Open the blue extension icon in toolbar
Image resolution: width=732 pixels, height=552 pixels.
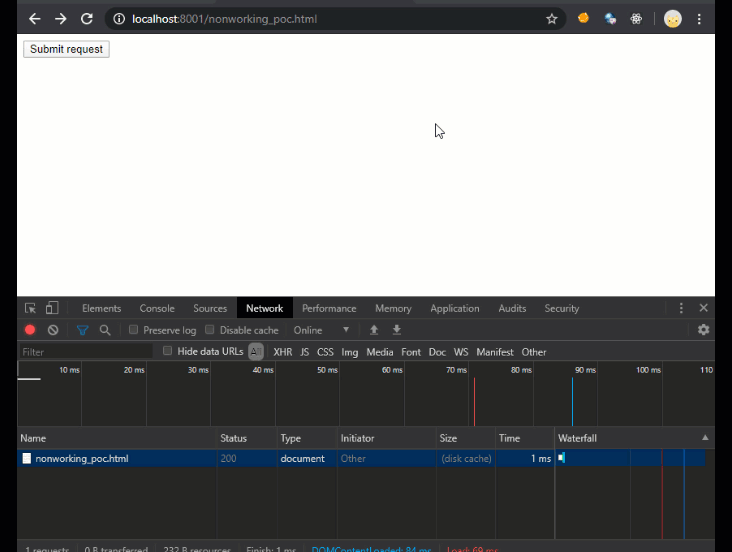(610, 19)
